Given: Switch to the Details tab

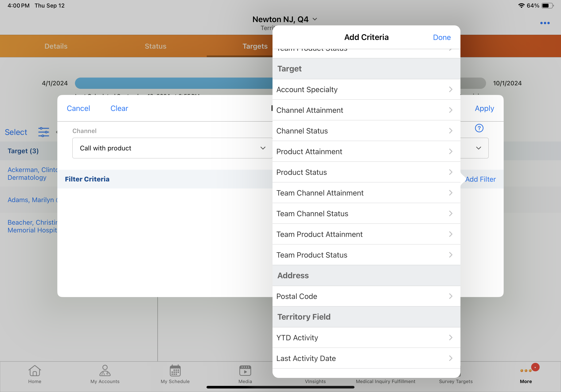Looking at the screenshot, I should (x=56, y=46).
